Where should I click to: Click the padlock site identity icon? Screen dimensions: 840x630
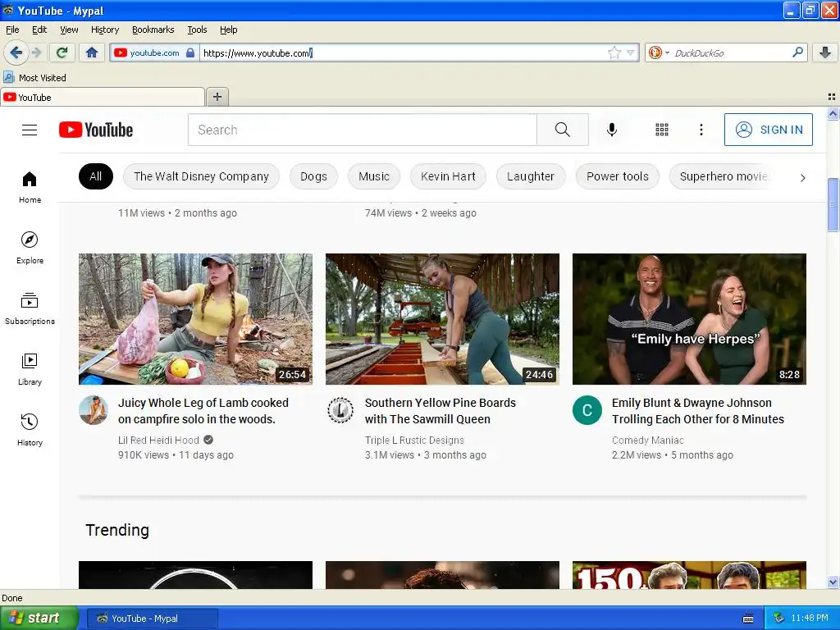190,52
